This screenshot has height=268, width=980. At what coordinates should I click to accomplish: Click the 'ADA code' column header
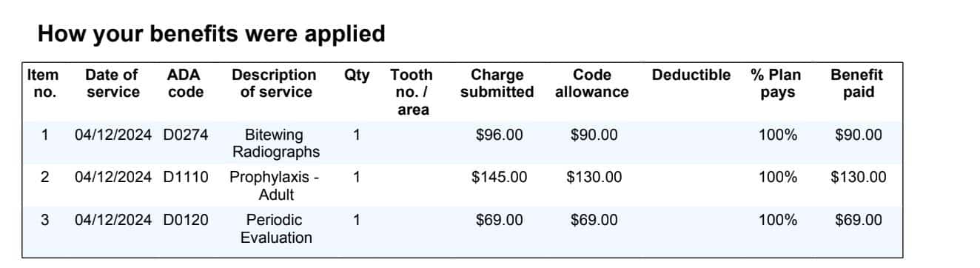coord(185,84)
